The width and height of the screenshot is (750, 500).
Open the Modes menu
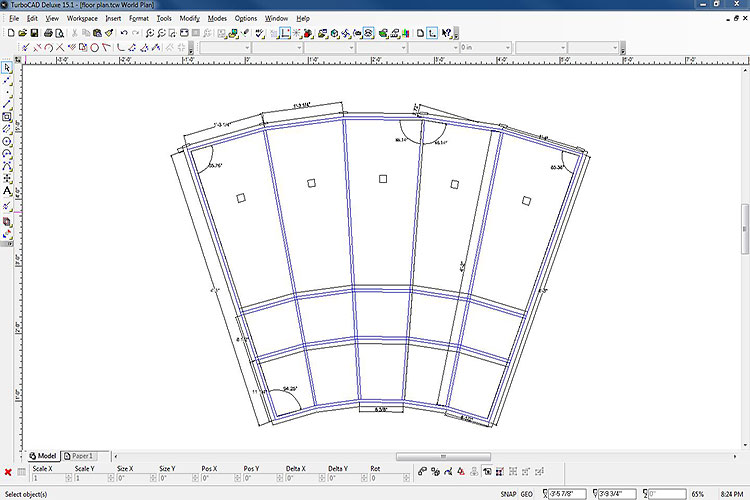[x=217, y=18]
